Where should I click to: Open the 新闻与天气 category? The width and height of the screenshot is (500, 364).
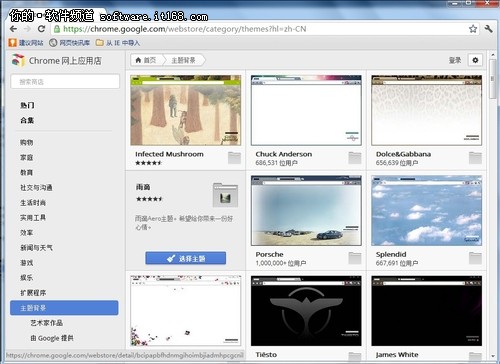[x=36, y=248]
